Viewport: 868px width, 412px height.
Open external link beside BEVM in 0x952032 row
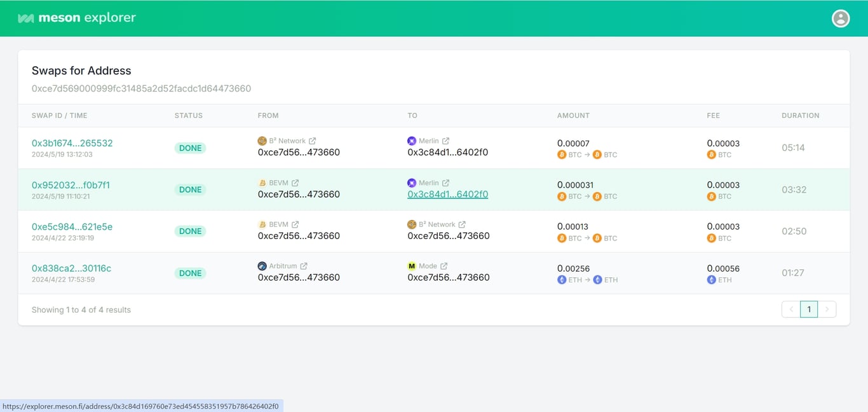click(x=295, y=183)
